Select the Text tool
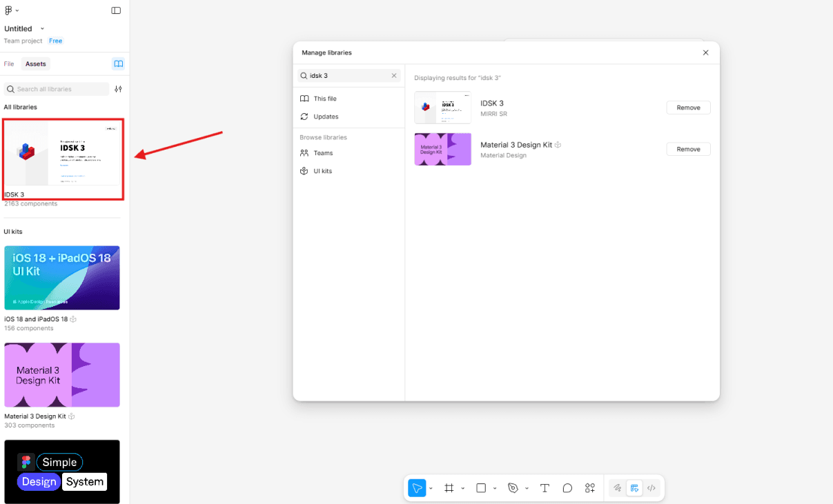 pyautogui.click(x=545, y=488)
